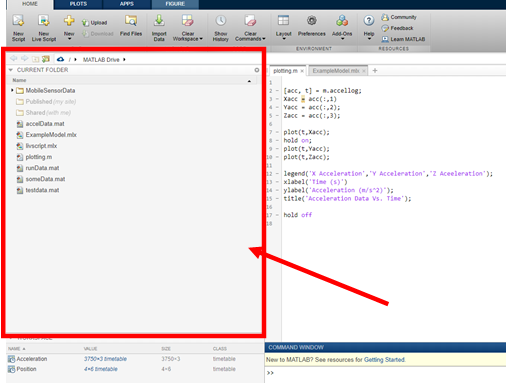This screenshot has width=506, height=383.
Task: Open the 3750×3 timetable value
Action: point(105,359)
